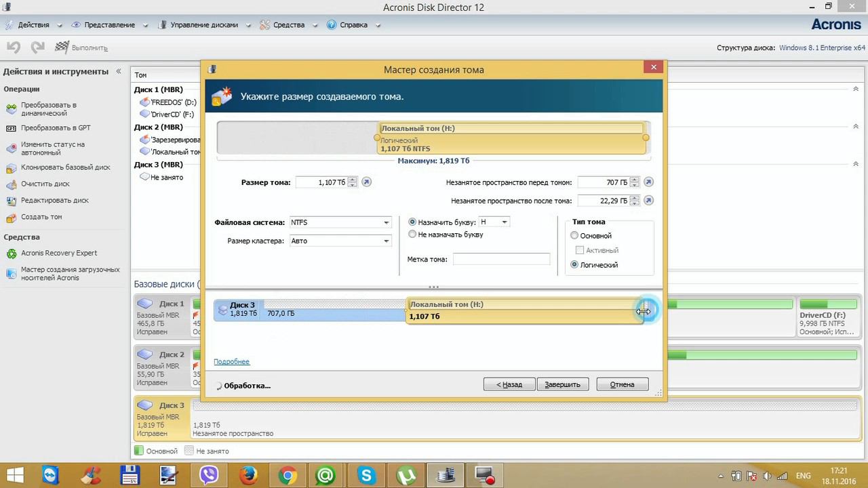Select the 'DriverCD' (F:) volume row
This screenshot has width=868, height=488.
(167, 115)
